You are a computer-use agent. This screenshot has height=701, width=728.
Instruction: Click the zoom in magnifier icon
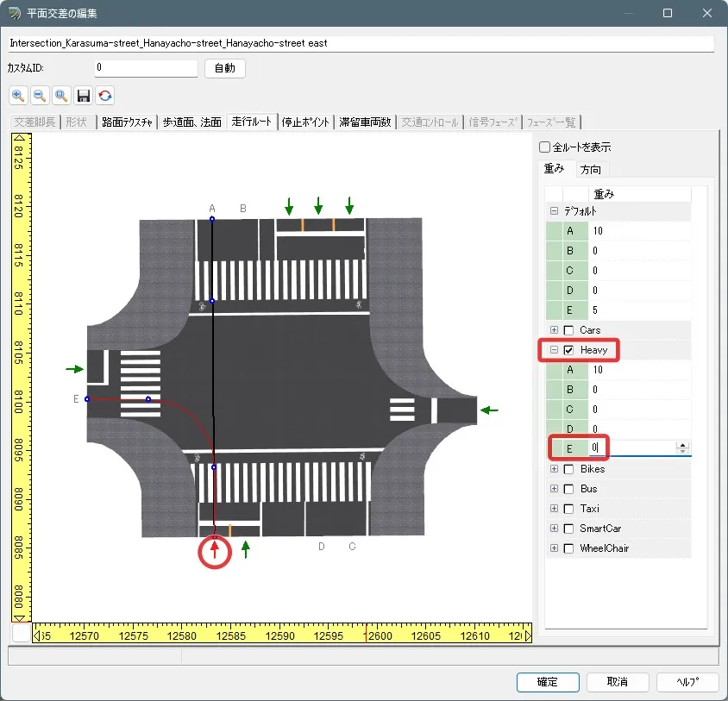[19, 96]
